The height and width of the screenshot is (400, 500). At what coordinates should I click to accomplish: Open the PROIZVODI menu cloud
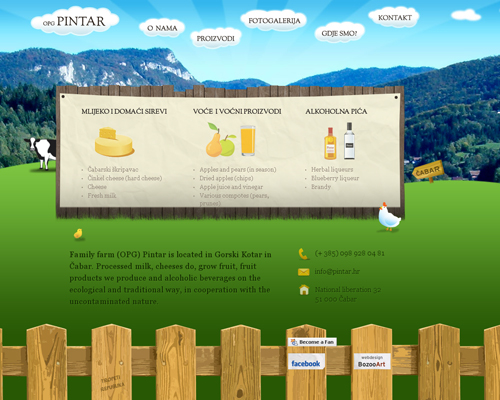click(215, 38)
